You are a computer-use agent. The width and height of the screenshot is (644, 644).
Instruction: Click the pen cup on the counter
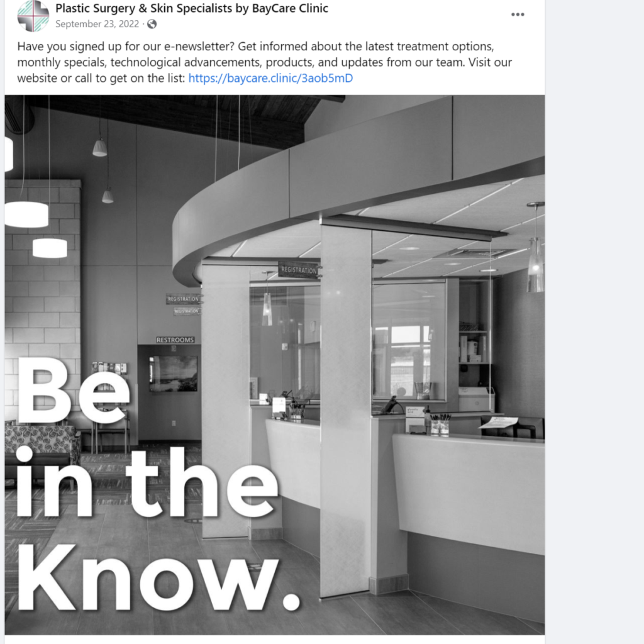440,425
